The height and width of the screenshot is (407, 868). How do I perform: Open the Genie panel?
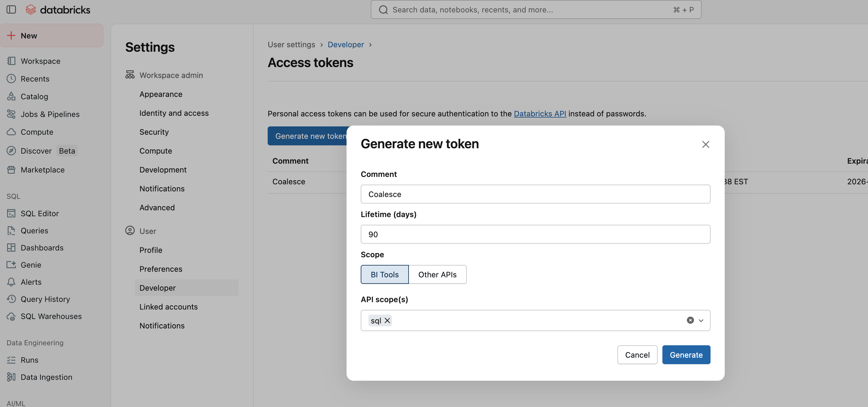point(31,265)
